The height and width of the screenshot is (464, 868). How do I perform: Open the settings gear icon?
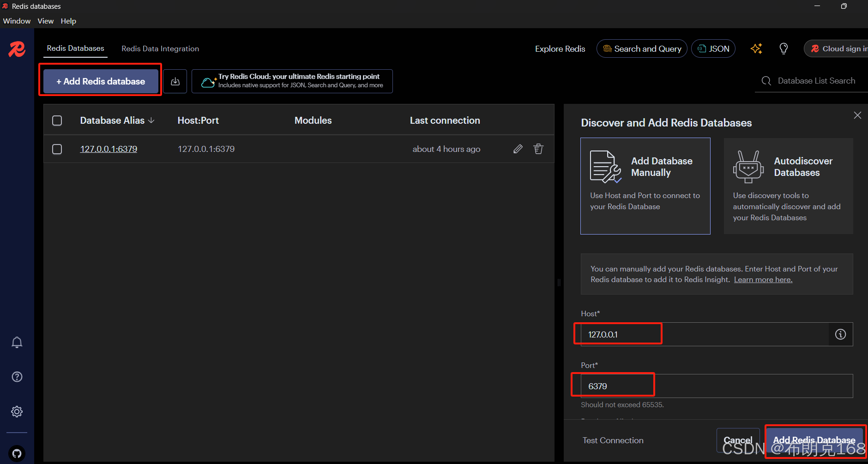(x=17, y=411)
